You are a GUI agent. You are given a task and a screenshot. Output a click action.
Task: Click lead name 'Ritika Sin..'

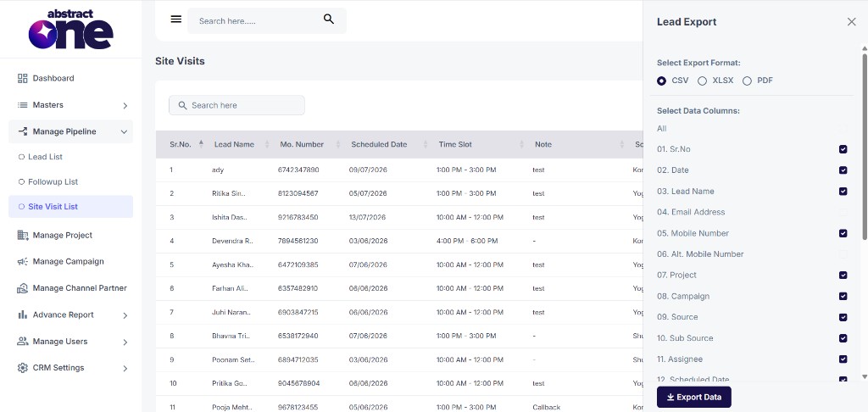pyautogui.click(x=228, y=194)
